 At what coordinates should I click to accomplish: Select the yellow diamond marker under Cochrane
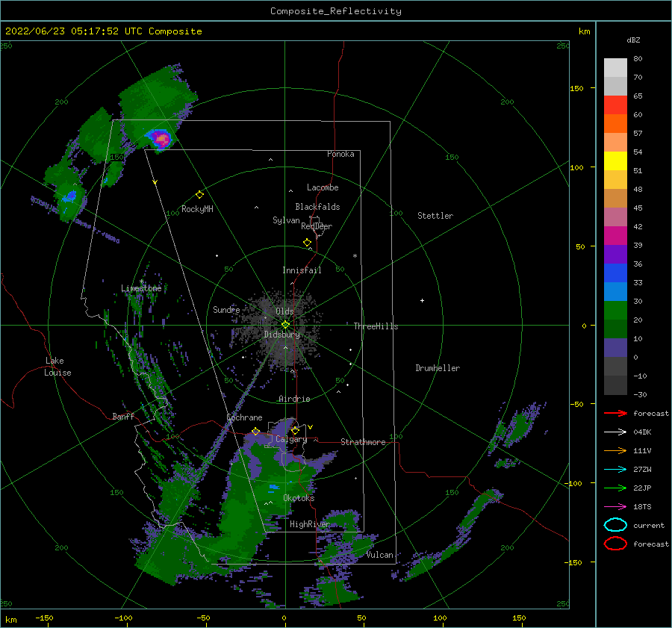[256, 432]
